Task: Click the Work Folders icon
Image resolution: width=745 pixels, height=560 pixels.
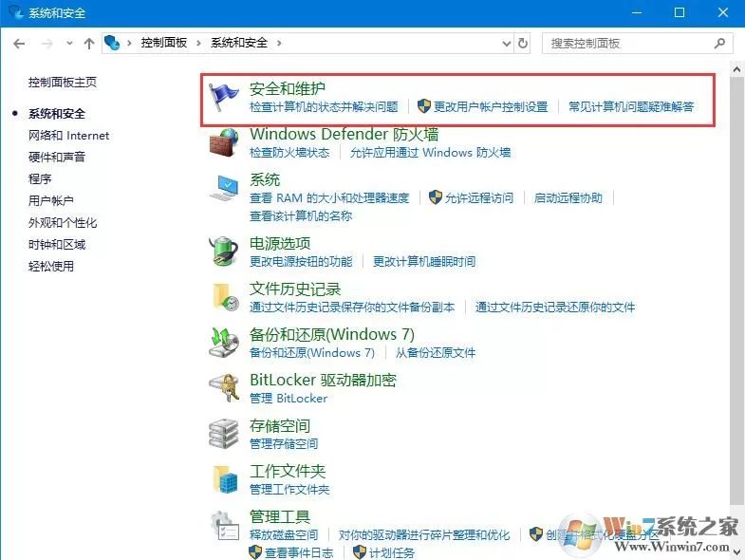Action: [x=225, y=478]
